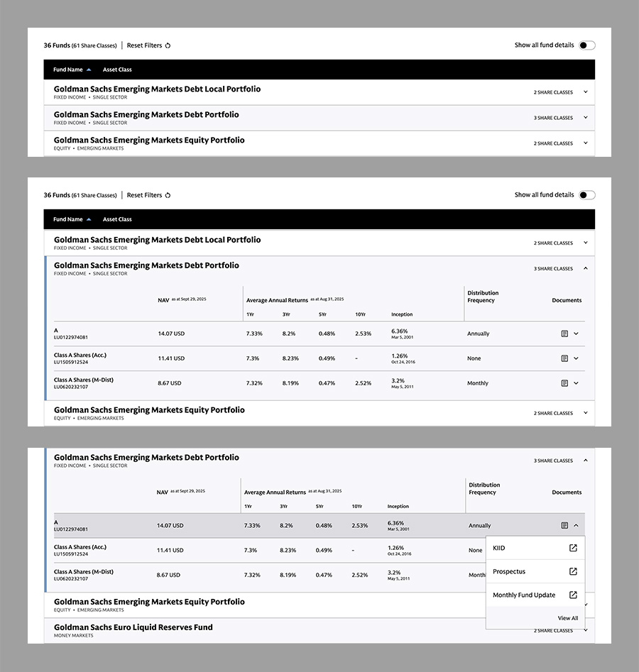Click View All in documents menu
639x672 pixels.
(x=567, y=618)
